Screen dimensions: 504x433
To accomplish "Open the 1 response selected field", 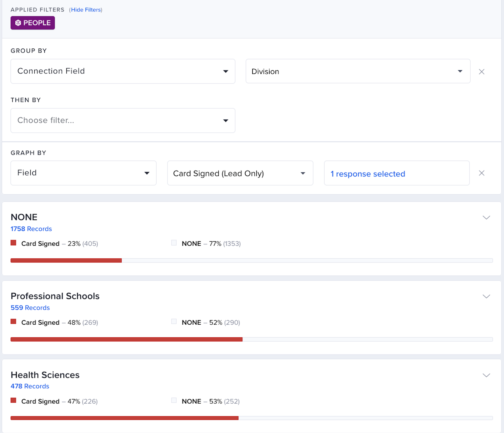I will point(397,173).
